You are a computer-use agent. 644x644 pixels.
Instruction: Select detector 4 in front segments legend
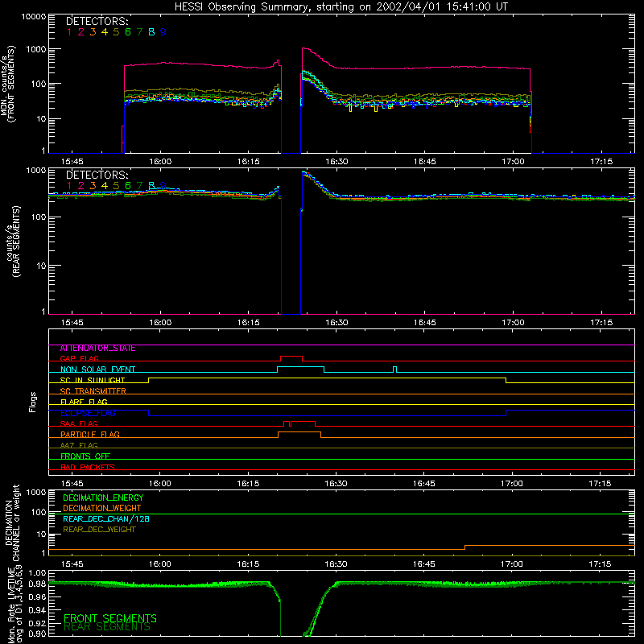(x=105, y=32)
